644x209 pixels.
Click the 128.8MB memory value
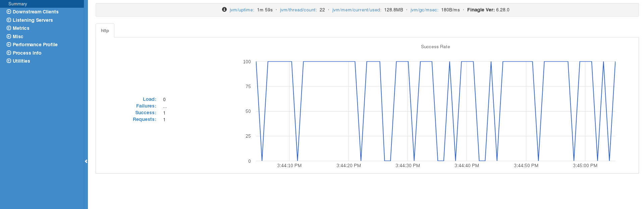pos(394,10)
